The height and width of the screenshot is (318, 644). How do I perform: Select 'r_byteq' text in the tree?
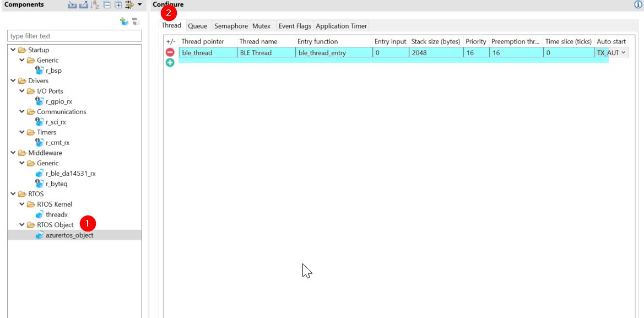57,184
